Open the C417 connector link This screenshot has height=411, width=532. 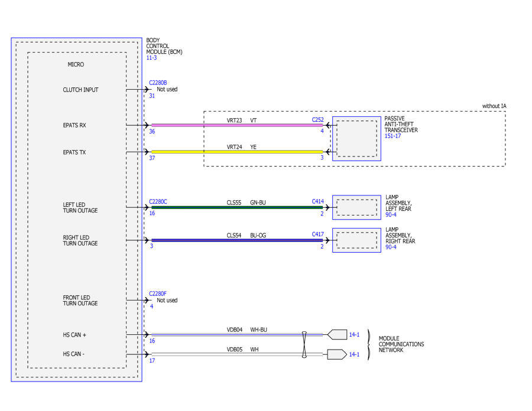(x=317, y=234)
